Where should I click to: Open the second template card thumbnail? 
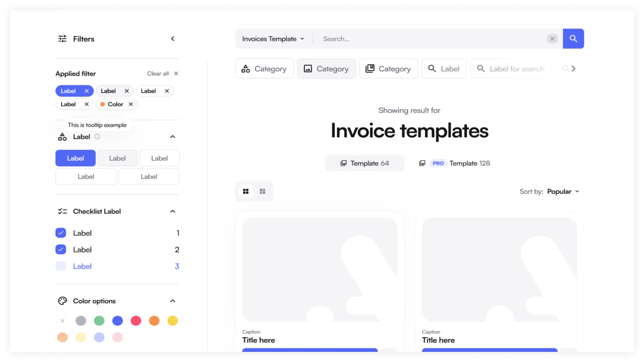tap(500, 269)
